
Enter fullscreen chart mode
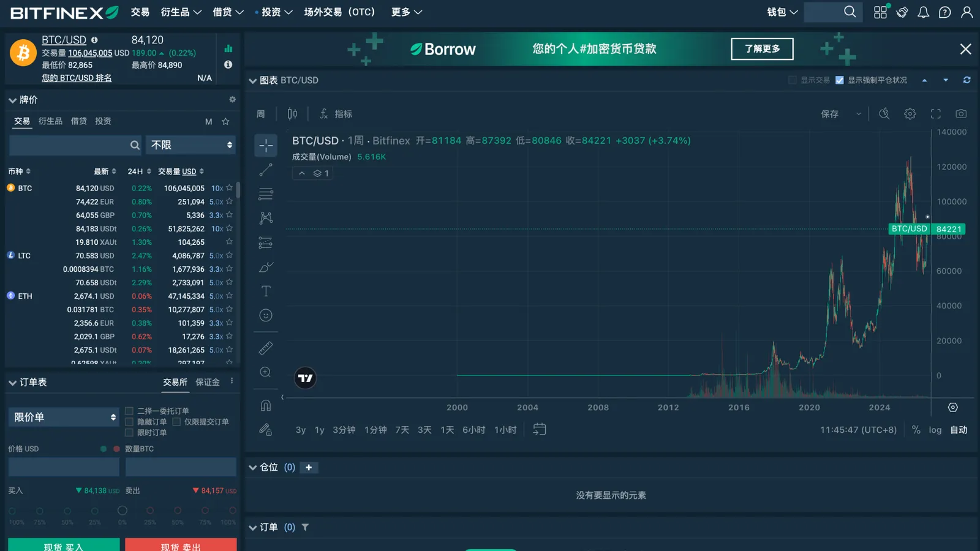[936, 114]
